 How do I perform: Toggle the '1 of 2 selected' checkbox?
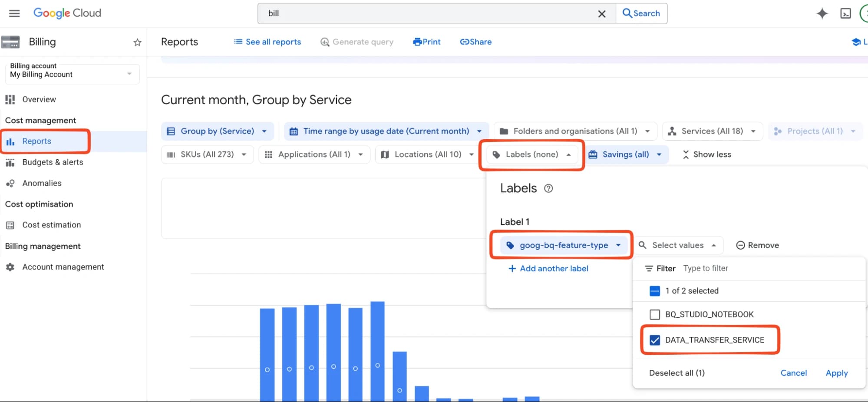(x=654, y=291)
